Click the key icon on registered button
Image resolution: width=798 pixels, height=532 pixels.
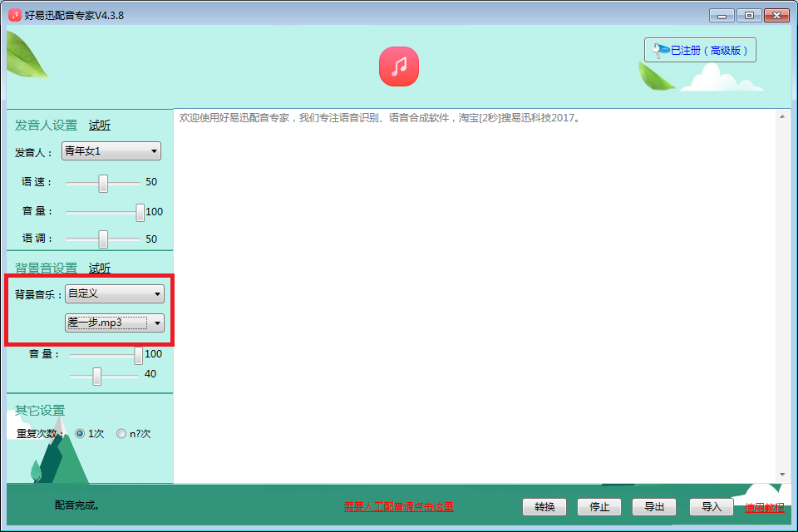[660, 51]
